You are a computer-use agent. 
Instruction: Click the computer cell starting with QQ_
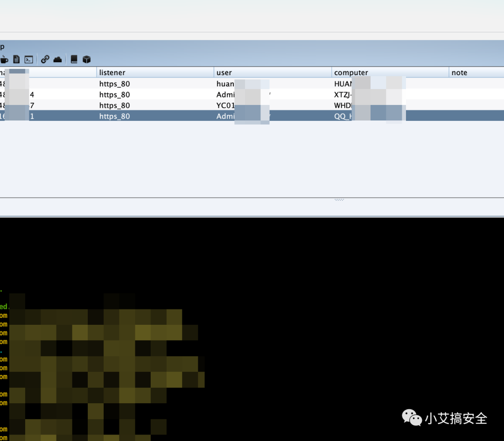point(390,116)
